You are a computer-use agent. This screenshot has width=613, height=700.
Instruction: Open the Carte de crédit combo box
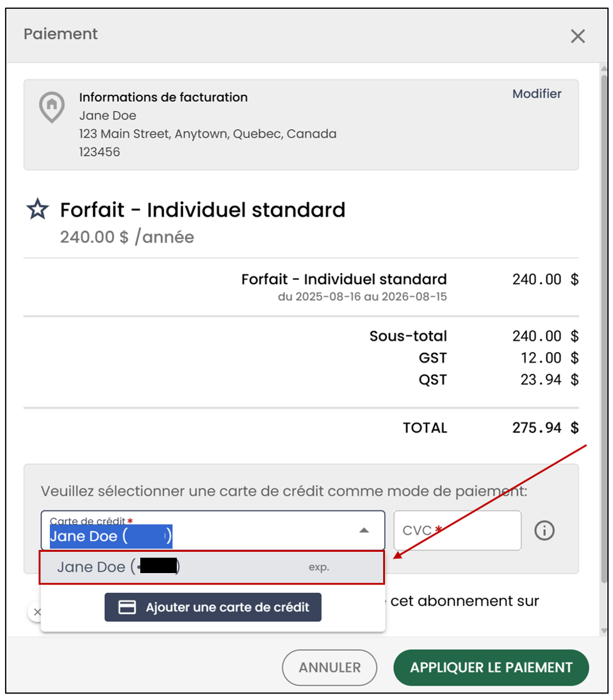pos(213,530)
